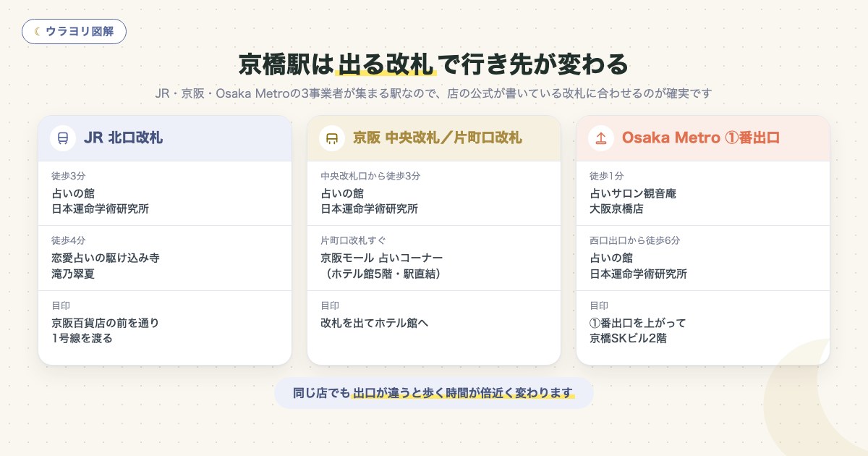Click the train icon beside JR 北口改札
The width and height of the screenshot is (868, 456).
[x=63, y=138]
